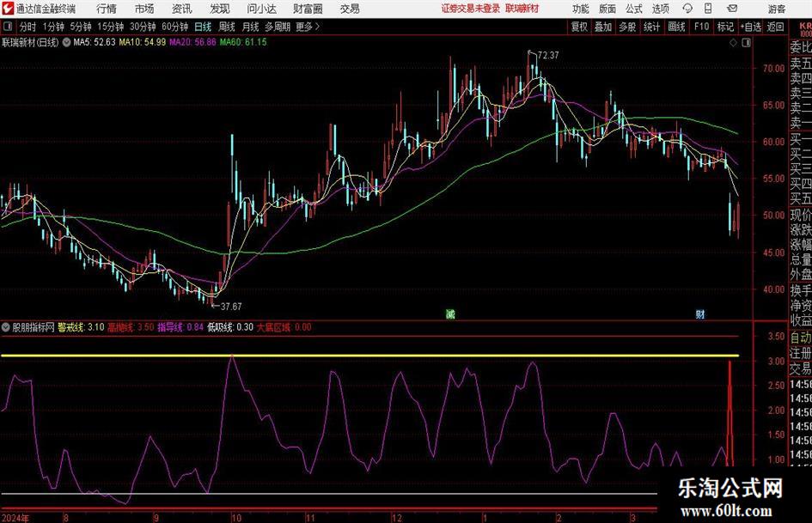Switch to 1分钟 chart period
This screenshot has width=812, height=523.
[53, 27]
